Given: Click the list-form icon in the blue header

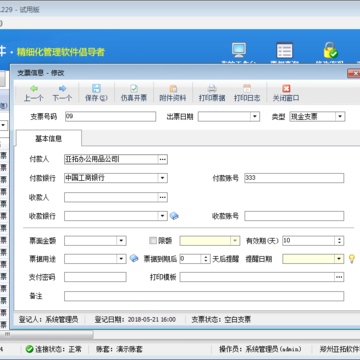Looking at the screenshot, I should 284,50.
